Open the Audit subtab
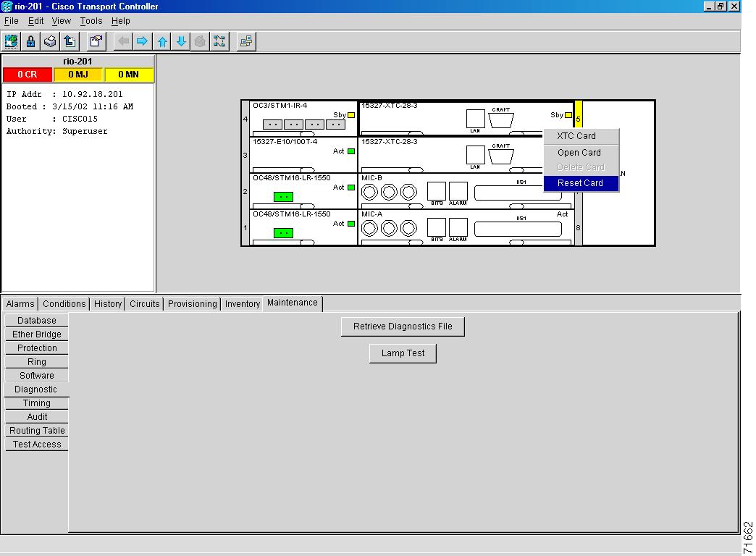Image resolution: width=756 pixels, height=556 pixels. pos(37,417)
